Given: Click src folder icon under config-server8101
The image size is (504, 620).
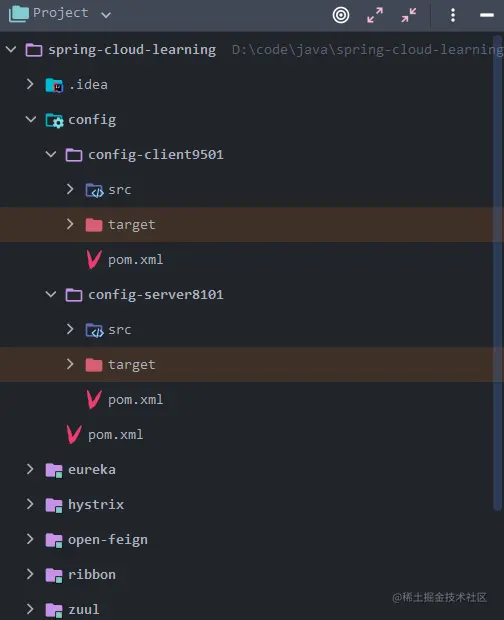Looking at the screenshot, I should 94,330.
